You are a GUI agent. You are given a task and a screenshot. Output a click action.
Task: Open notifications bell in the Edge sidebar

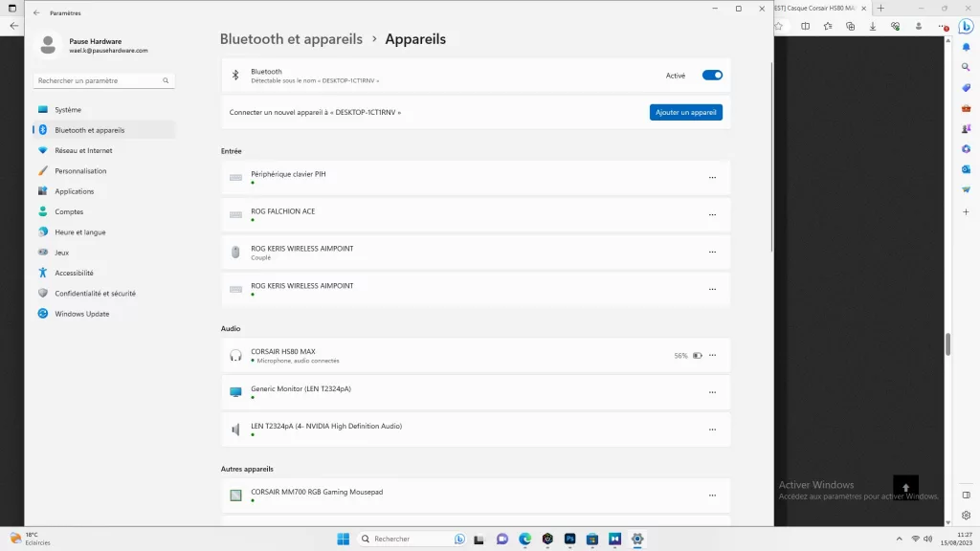(x=966, y=48)
